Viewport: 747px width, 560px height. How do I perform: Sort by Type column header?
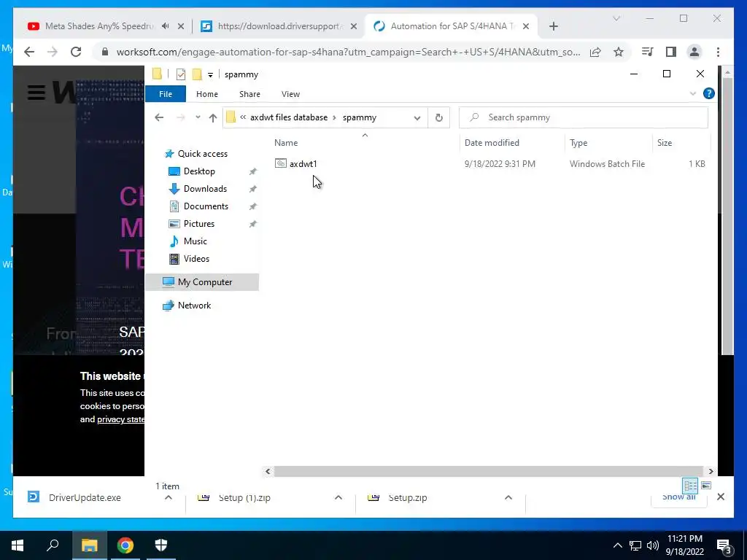[578, 143]
